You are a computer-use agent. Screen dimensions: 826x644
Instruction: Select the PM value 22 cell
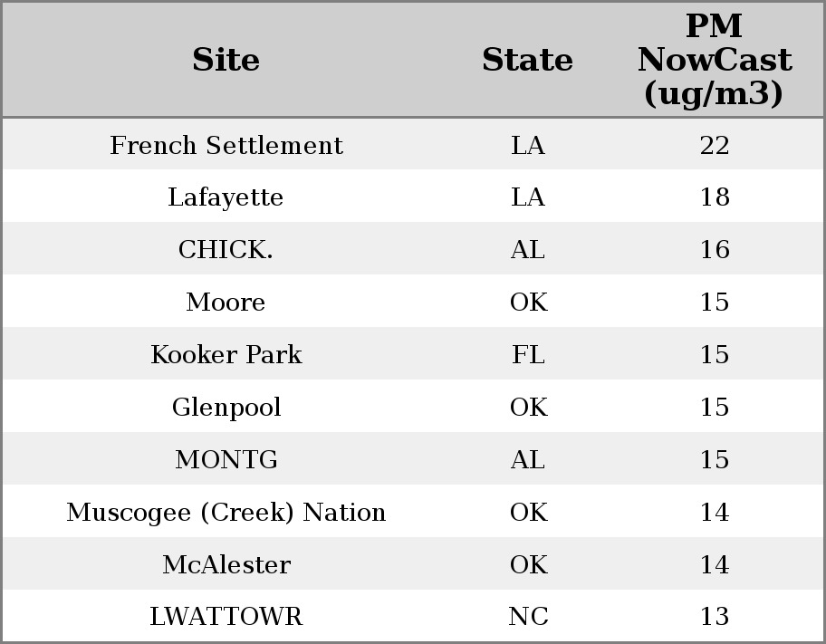pos(714,146)
